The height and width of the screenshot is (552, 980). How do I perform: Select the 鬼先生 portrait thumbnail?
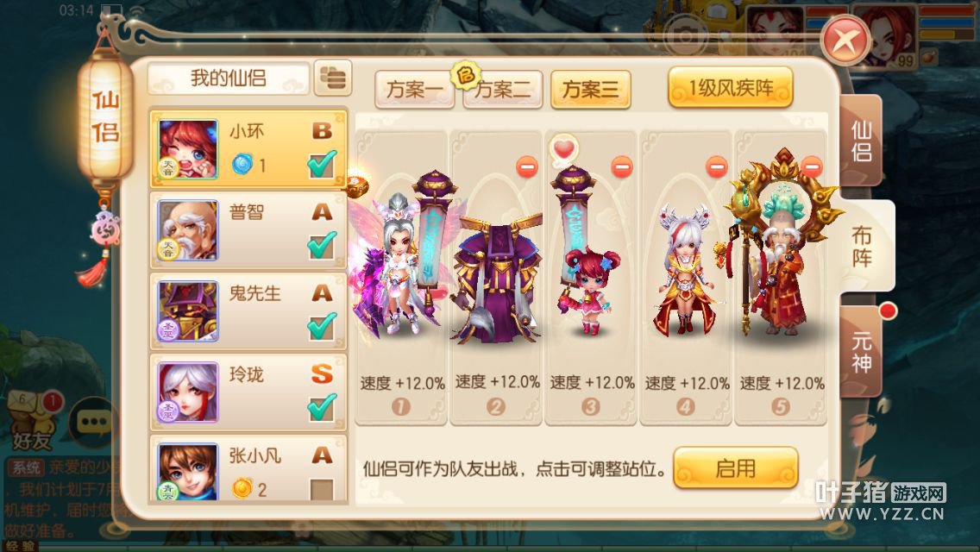click(187, 310)
